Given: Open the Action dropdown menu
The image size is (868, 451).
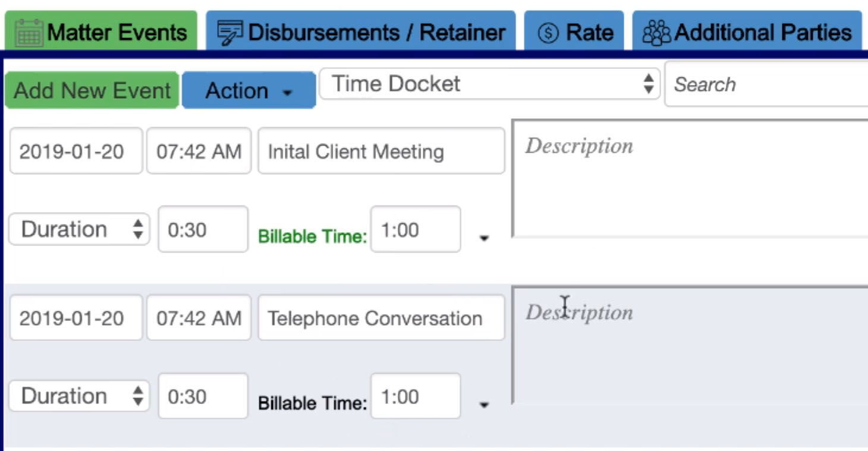Looking at the screenshot, I should [249, 91].
